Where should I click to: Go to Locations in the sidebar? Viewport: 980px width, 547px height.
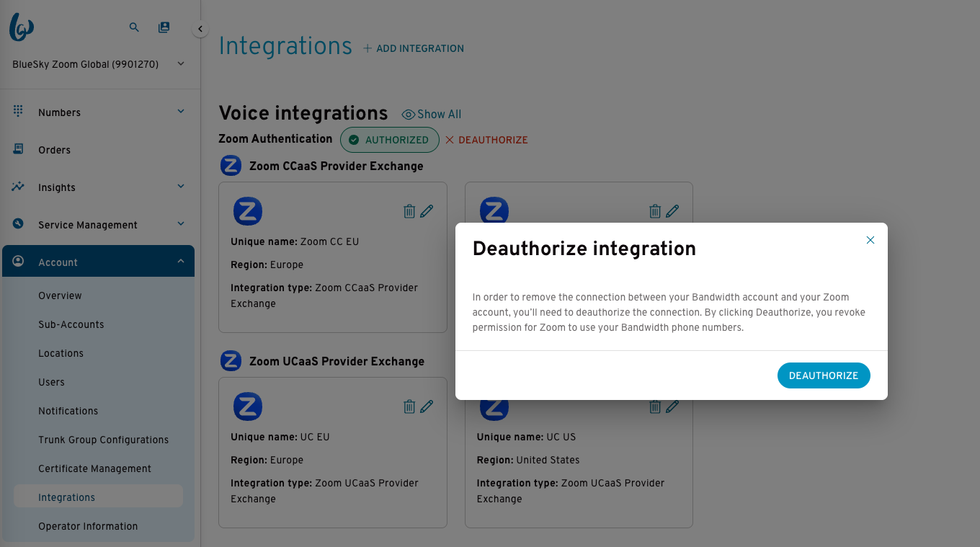(61, 353)
